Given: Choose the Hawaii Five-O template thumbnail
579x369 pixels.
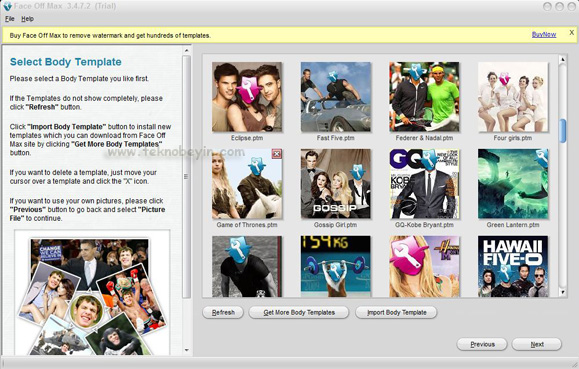Looking at the screenshot, I should (x=513, y=266).
